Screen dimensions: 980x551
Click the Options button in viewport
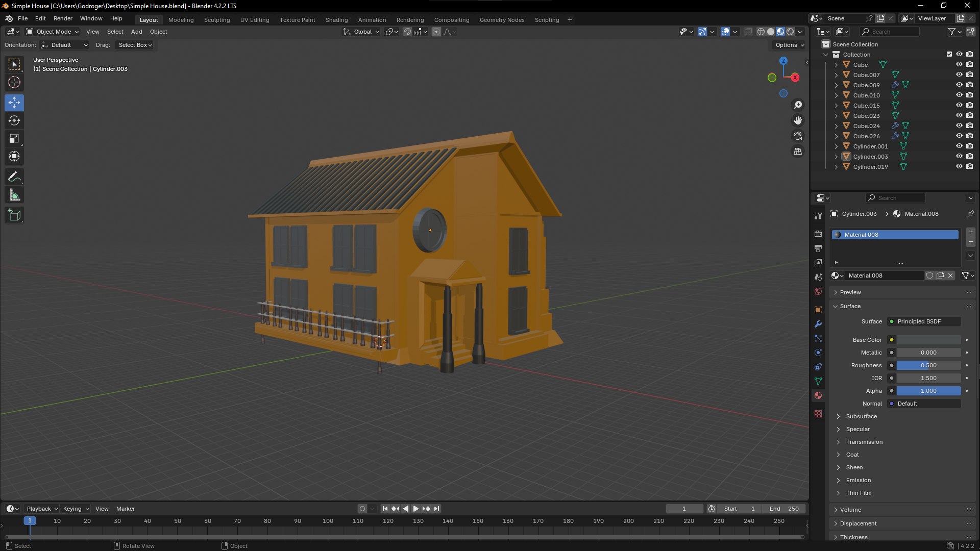click(x=790, y=45)
